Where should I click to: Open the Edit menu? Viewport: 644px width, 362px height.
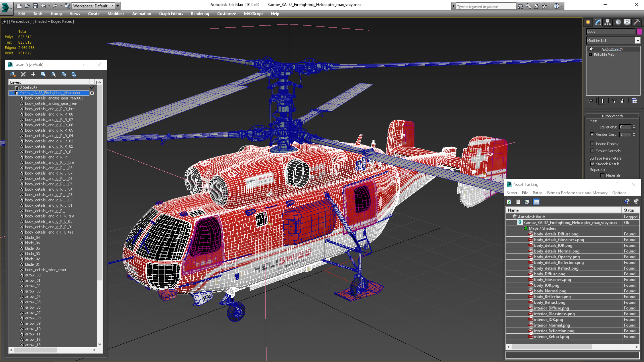pos(21,14)
